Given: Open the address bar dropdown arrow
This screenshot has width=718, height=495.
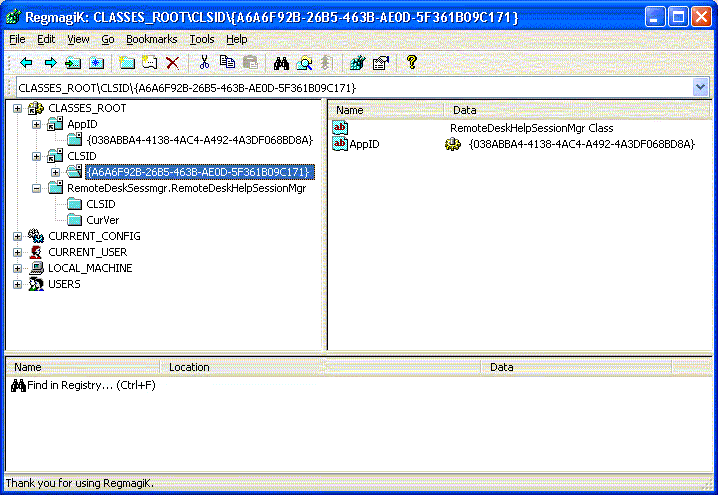Looking at the screenshot, I should [x=701, y=87].
